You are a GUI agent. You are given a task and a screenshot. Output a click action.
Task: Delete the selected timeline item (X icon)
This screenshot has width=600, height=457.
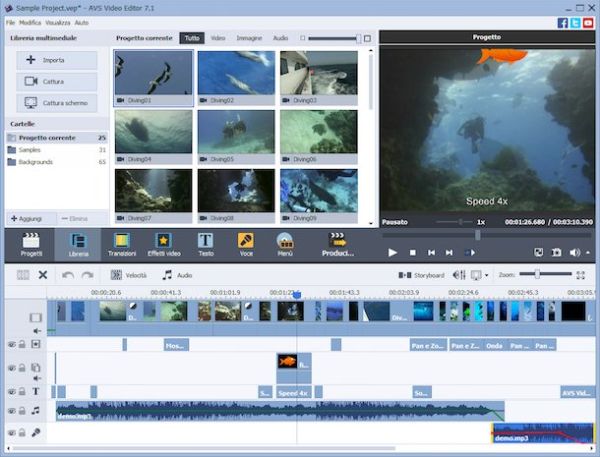[43, 274]
